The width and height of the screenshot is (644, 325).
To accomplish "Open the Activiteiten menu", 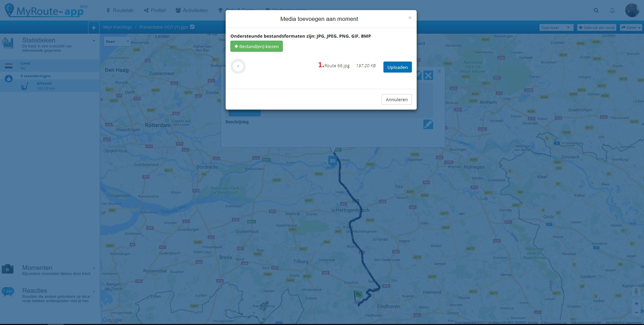I will click(x=192, y=10).
